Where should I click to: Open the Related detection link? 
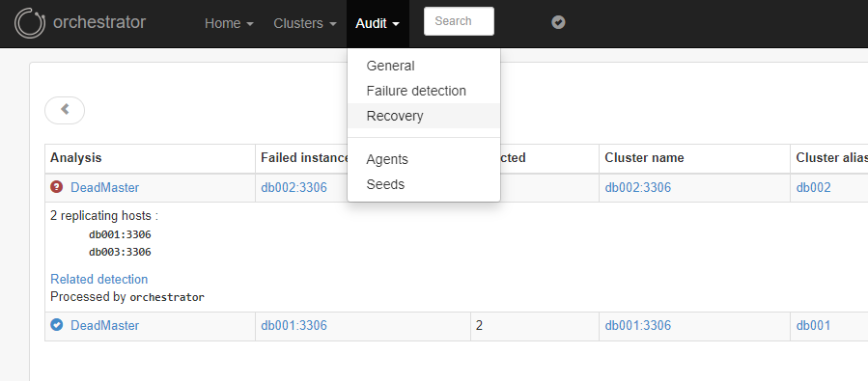pyautogui.click(x=99, y=280)
